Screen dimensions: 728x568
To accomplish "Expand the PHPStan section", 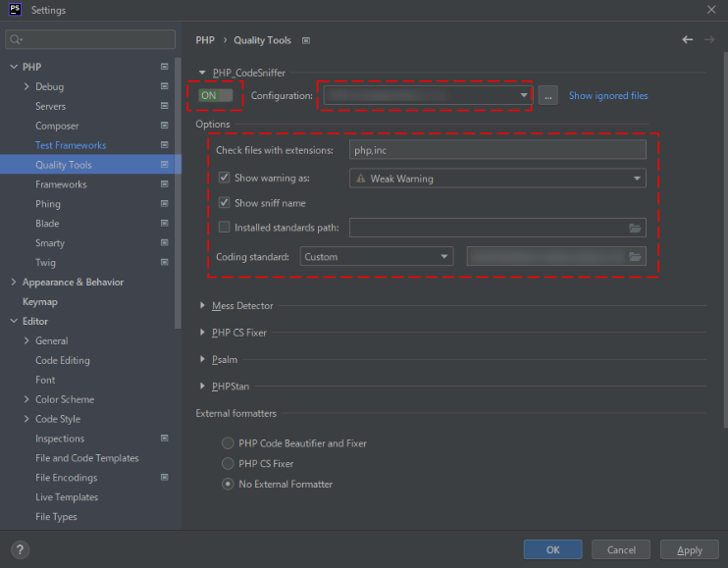I will (x=202, y=387).
